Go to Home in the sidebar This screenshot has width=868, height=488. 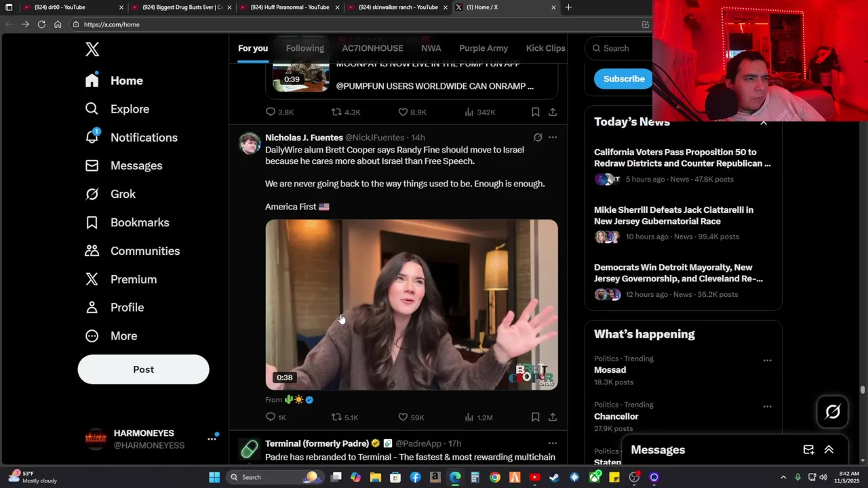pyautogui.click(x=114, y=81)
